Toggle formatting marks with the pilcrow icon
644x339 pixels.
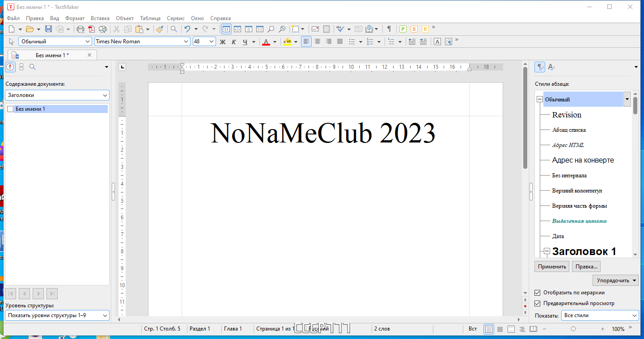click(389, 29)
